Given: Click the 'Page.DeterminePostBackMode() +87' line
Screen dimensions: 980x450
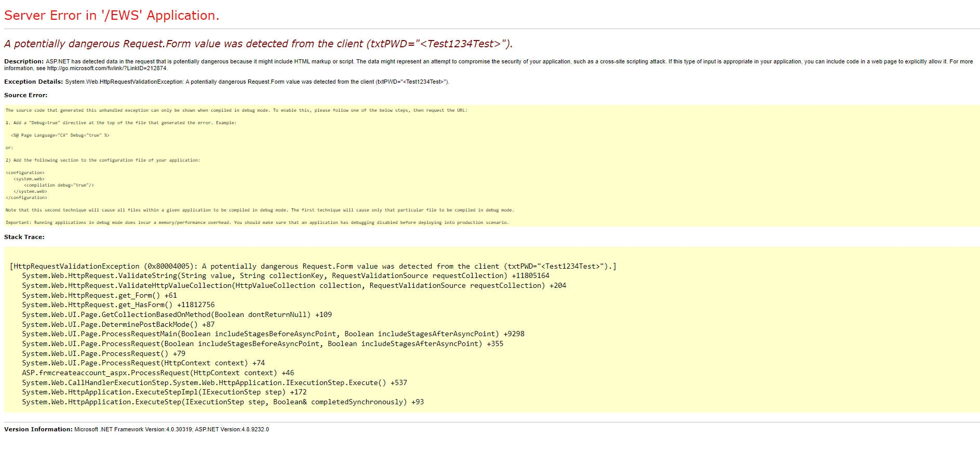Looking at the screenshot, I should click(118, 324).
